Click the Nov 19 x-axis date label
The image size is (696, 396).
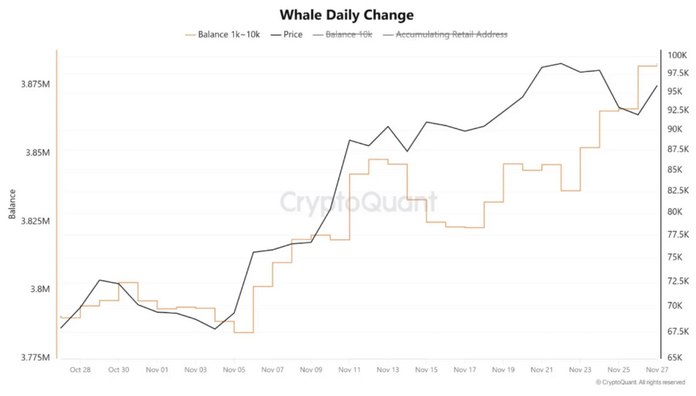(503, 369)
